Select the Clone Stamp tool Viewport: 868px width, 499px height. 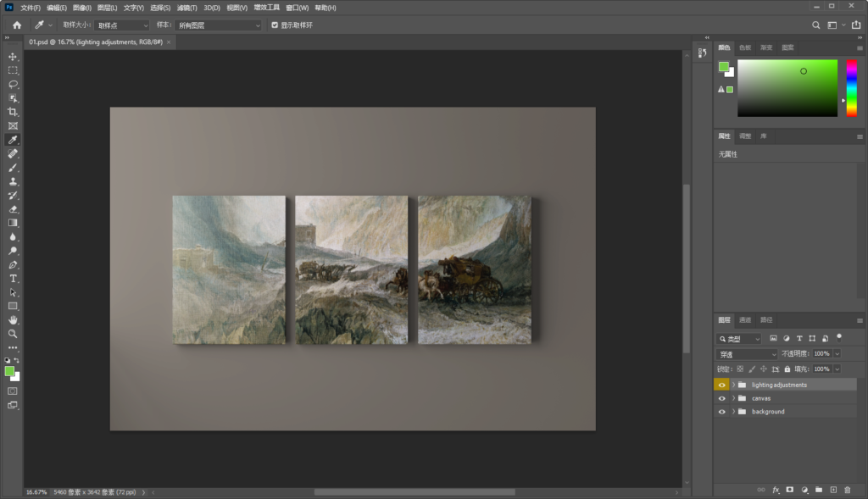click(x=13, y=181)
